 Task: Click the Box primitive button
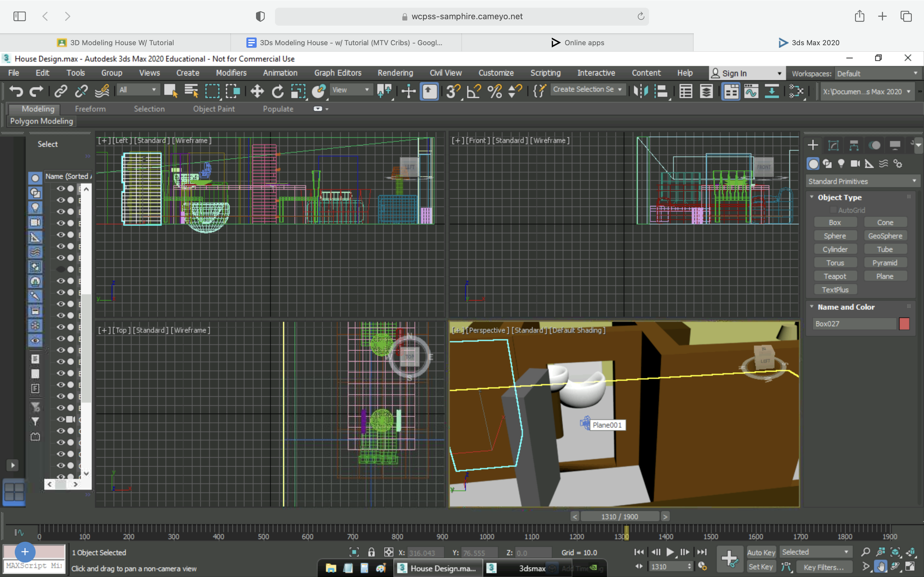[x=835, y=223]
